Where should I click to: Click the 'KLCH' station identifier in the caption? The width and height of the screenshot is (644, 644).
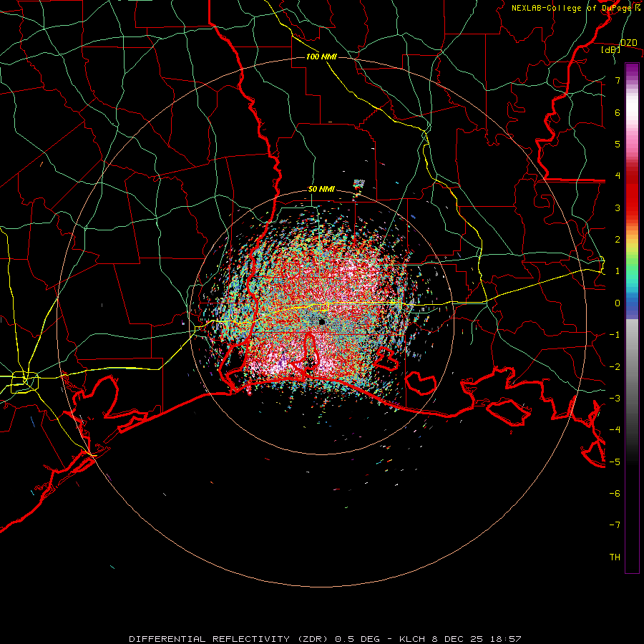point(411,639)
